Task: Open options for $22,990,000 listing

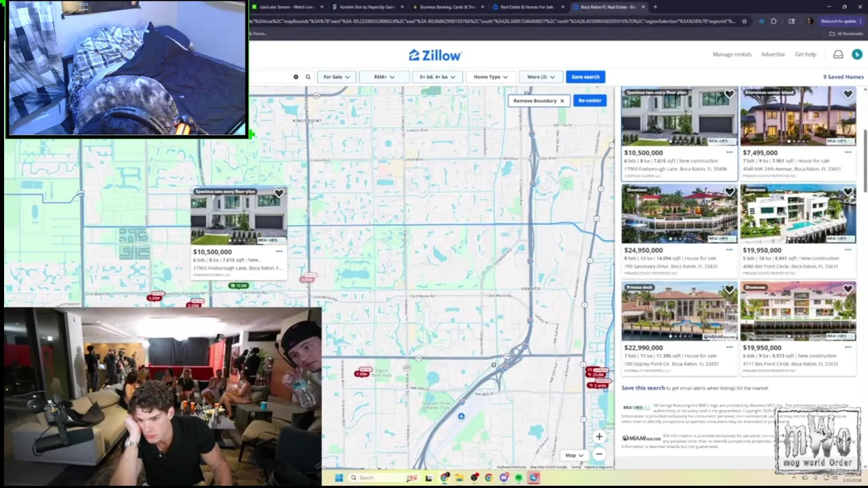Action: (729, 348)
